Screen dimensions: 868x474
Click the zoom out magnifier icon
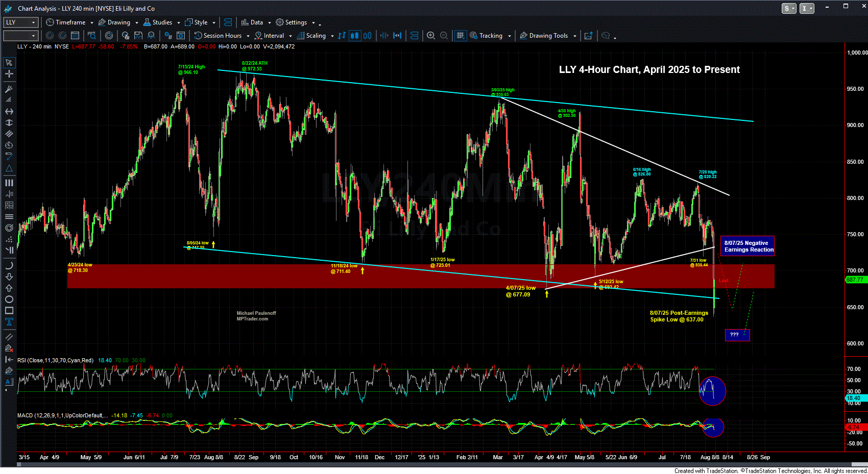coord(444,36)
